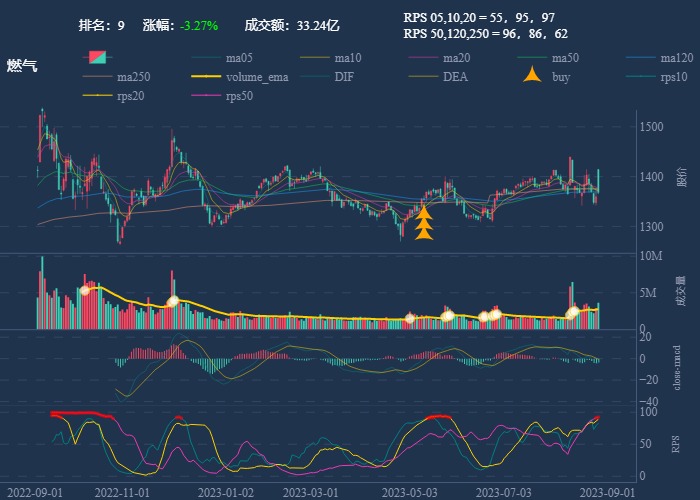Click the stacked orange buy arrows on price chart
The image size is (700, 500).
pyautogui.click(x=424, y=223)
